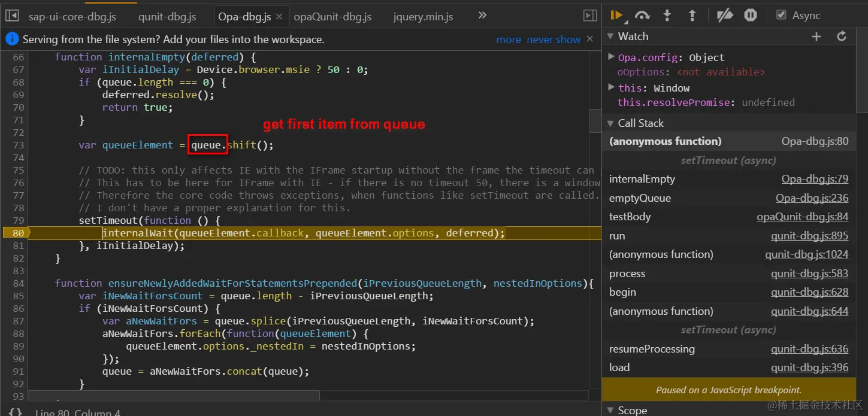Expand the Scope section
The height and width of the screenshot is (416, 868).
click(611, 410)
